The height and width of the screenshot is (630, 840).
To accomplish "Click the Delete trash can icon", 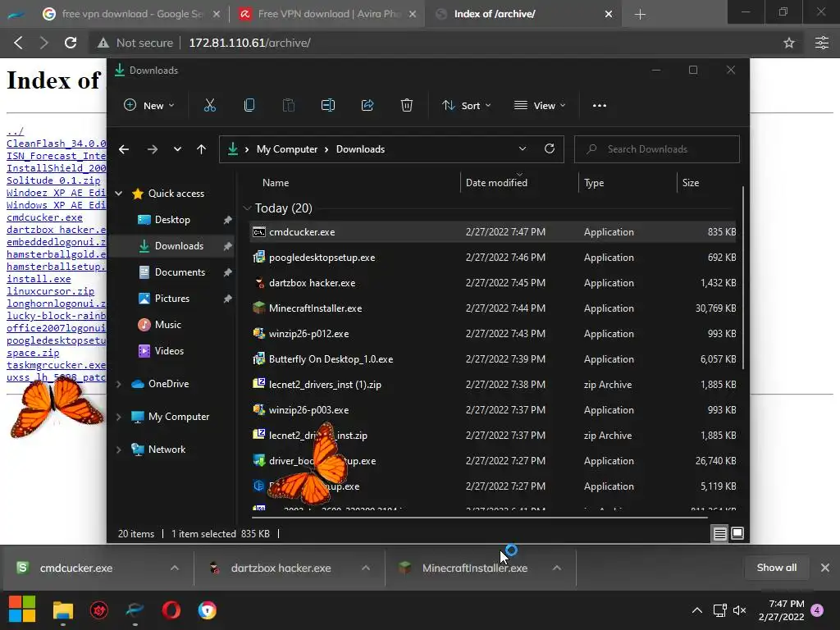I will click(407, 106).
